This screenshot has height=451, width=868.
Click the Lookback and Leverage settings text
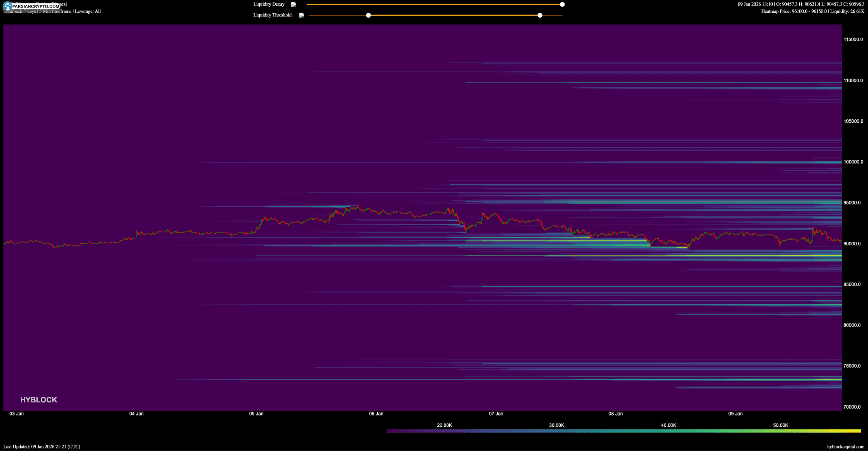tap(52, 11)
